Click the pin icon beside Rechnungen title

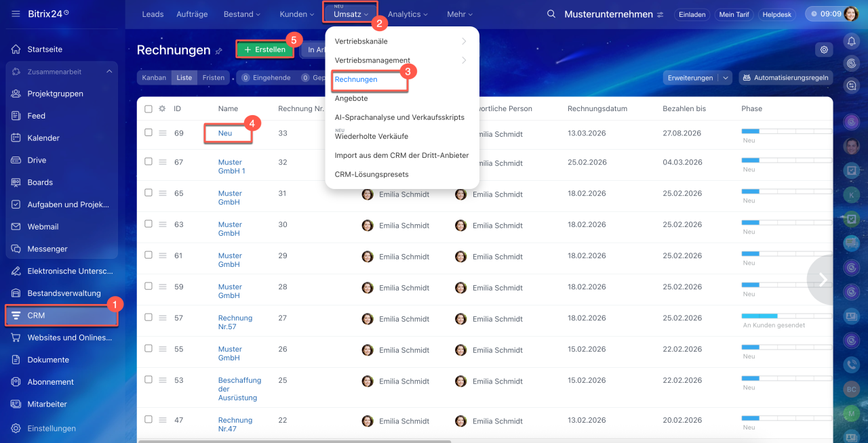point(218,51)
